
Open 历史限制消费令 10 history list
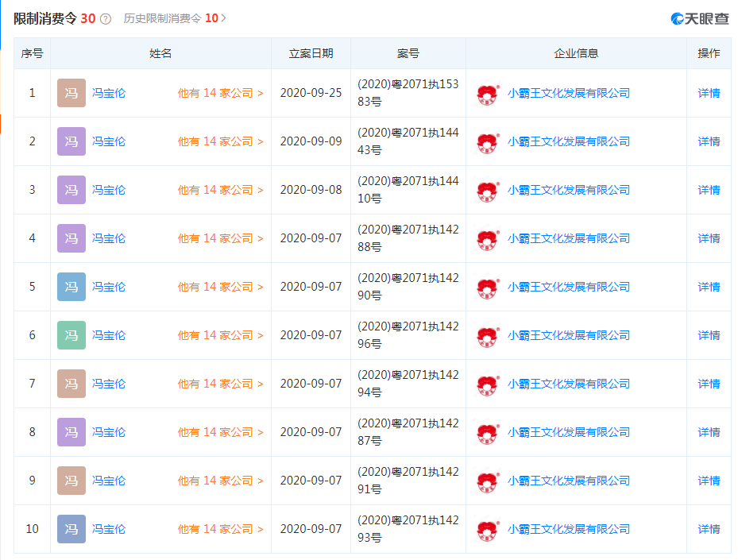[x=175, y=18]
